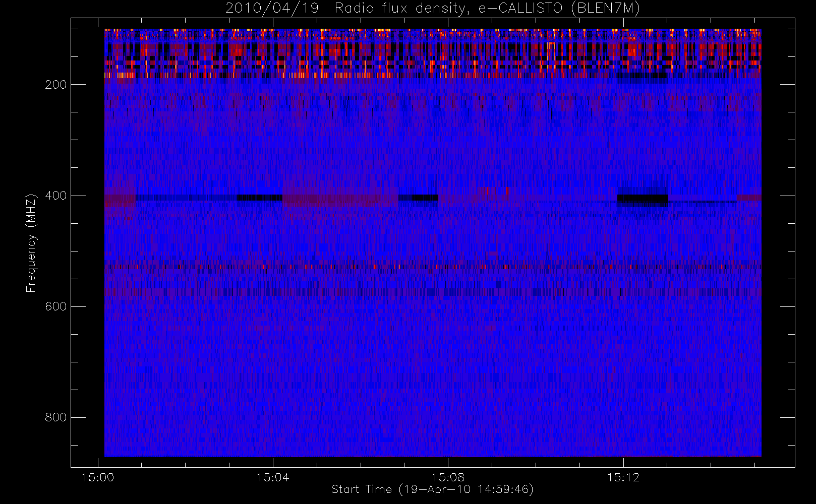Click the 15:08 time tick label

[448, 477]
